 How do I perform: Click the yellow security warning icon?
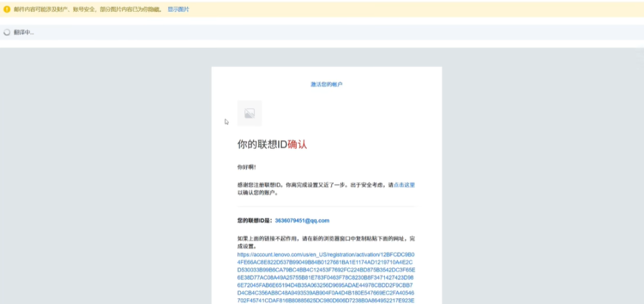7,9
